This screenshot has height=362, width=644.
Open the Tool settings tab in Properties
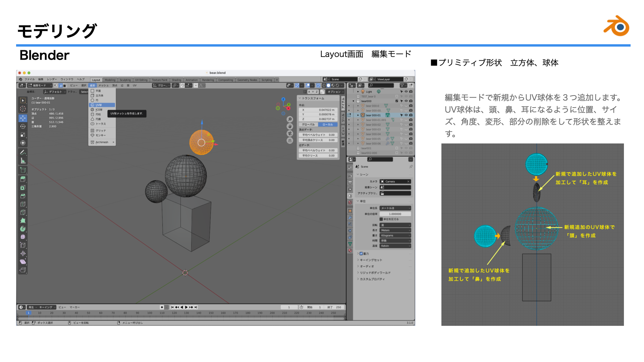coord(350,168)
